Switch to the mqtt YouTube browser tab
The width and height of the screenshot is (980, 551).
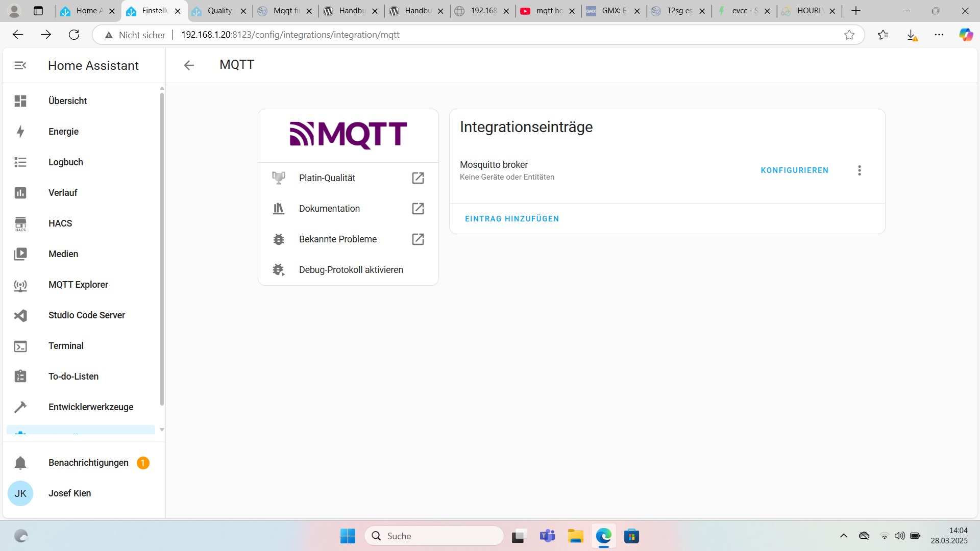549,11
